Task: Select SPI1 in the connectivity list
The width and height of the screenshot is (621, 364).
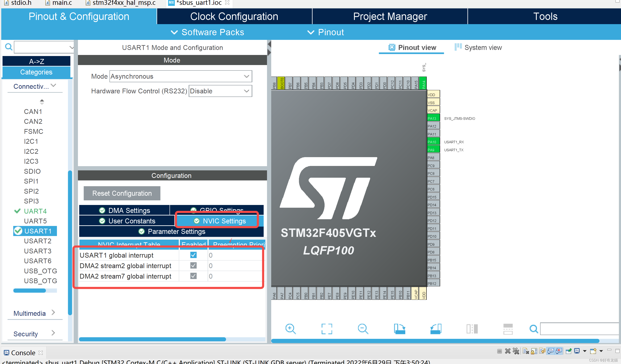Action: coord(31,181)
